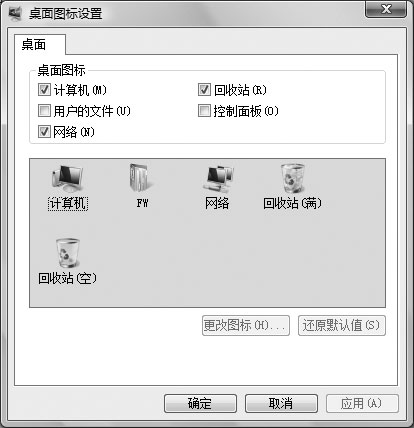414x428 pixels.
Task: Click the 回收站(满) label text
Action: point(292,203)
